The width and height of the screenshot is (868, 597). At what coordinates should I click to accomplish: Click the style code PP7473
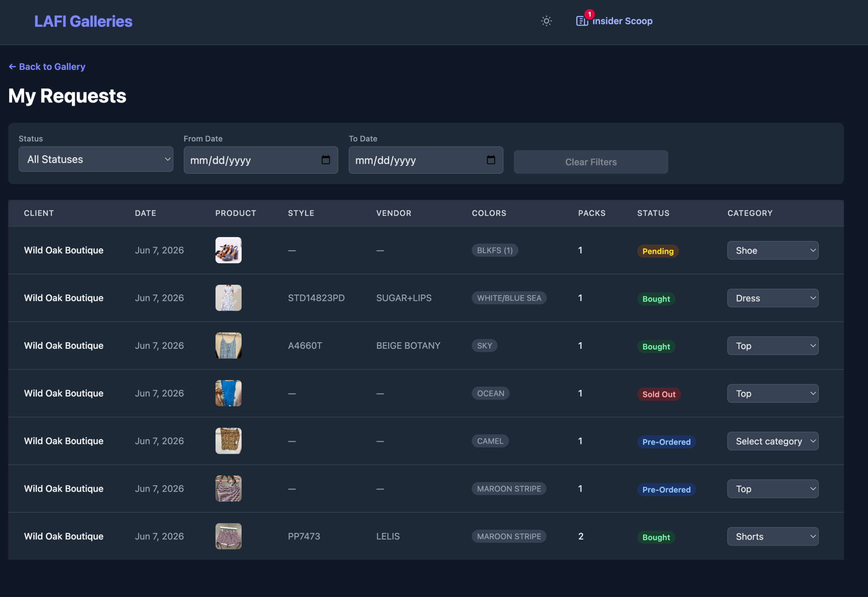point(304,537)
